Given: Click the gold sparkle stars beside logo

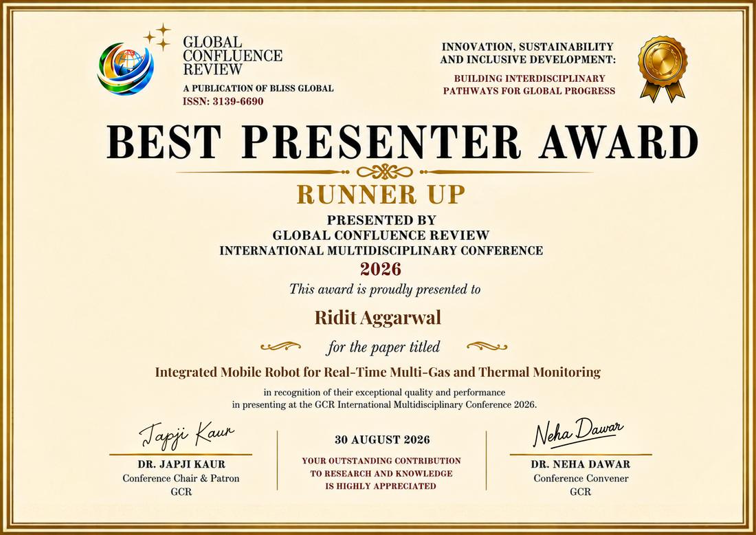Looking at the screenshot, I should click(158, 36).
